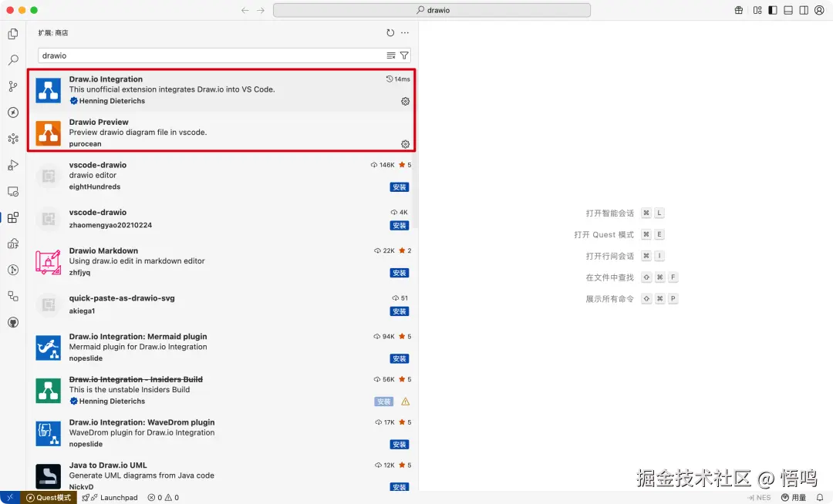
Task: Open the 用量 usage status item
Action: (x=794, y=498)
